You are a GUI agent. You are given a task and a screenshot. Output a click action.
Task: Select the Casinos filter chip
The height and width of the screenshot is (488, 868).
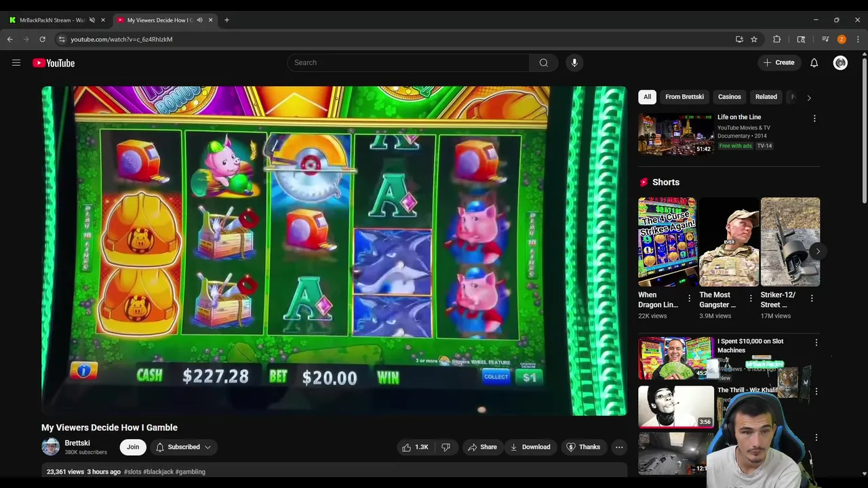click(730, 97)
